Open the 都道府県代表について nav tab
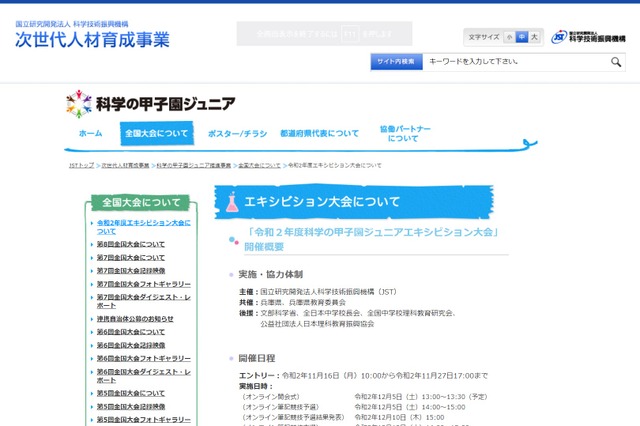This screenshot has height=426, width=640. pos(319,133)
